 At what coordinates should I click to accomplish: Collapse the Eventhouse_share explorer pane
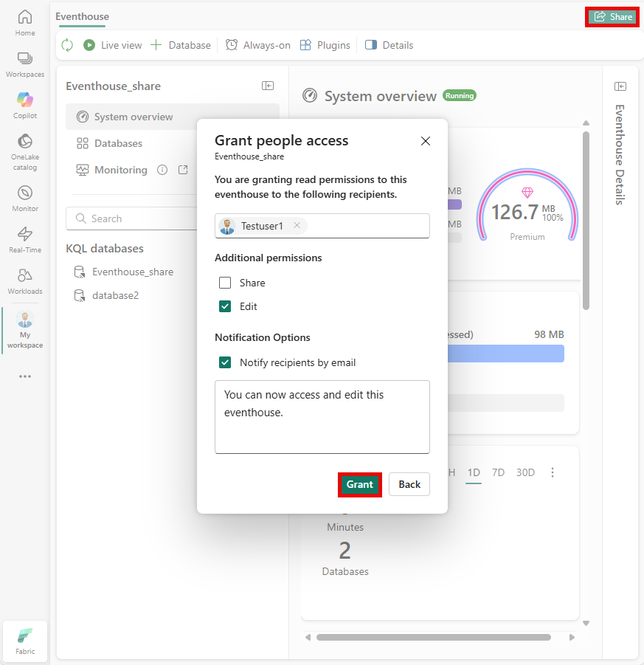[x=268, y=86]
